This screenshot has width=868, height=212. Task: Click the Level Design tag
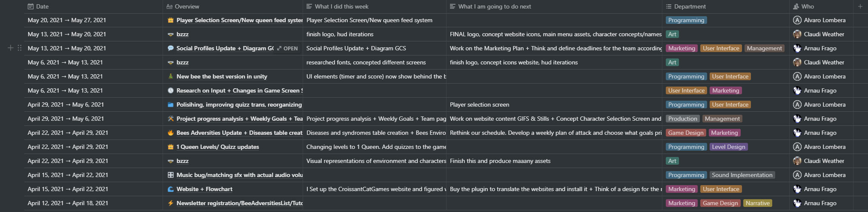pyautogui.click(x=728, y=147)
